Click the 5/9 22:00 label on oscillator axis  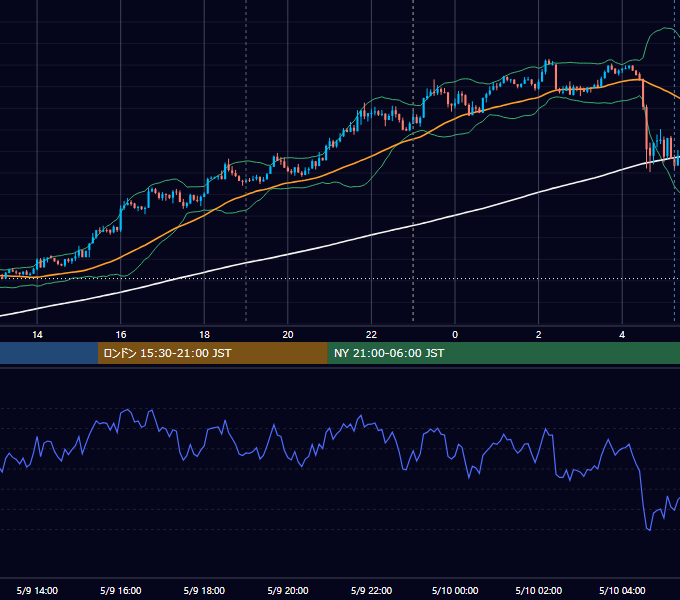coord(371,590)
